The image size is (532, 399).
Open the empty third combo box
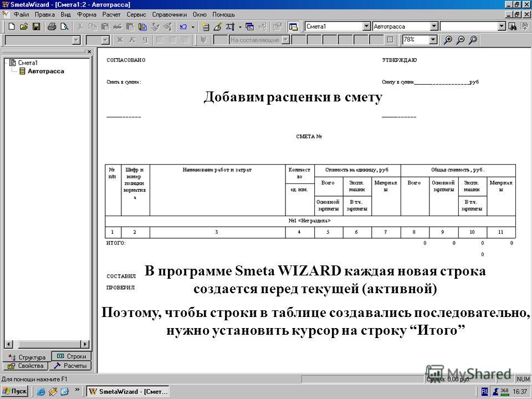click(x=502, y=27)
